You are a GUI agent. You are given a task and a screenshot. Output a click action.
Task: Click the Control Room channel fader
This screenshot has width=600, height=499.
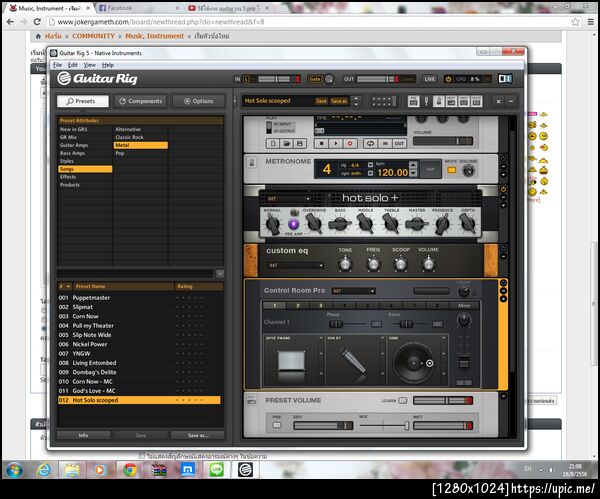[x=464, y=362]
